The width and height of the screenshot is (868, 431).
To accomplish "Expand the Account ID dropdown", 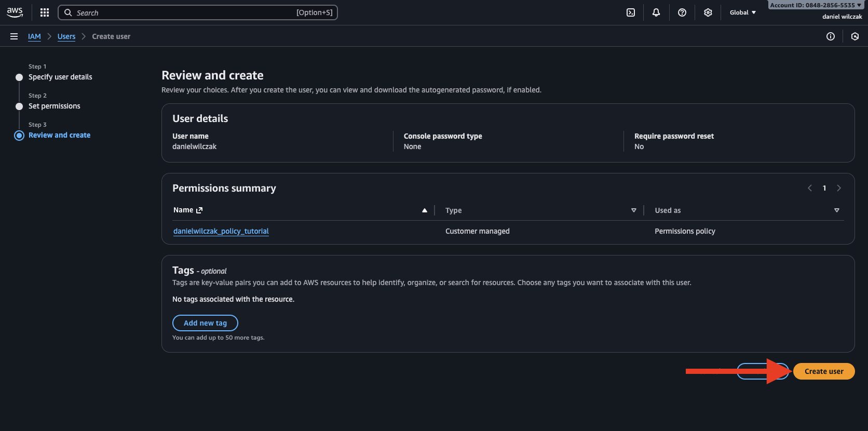I will pos(815,5).
